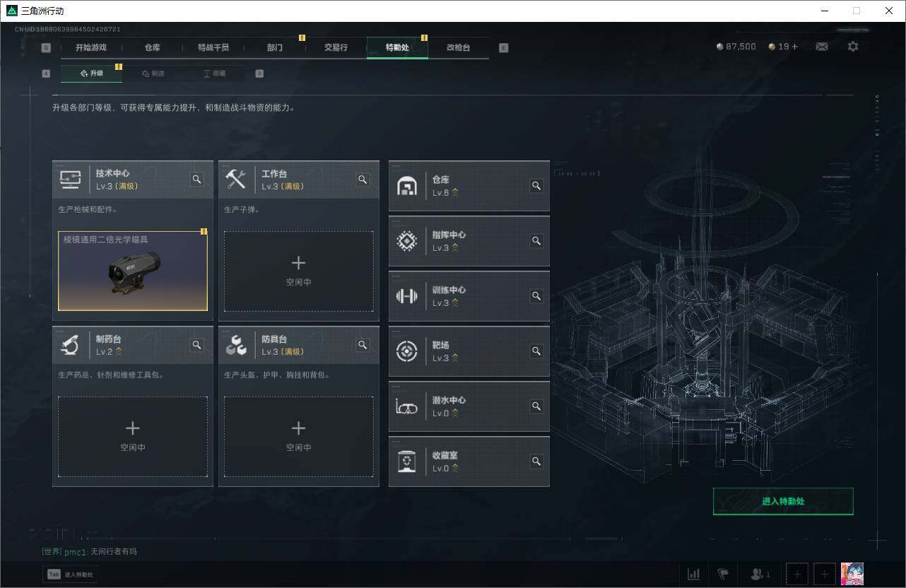The width and height of the screenshot is (906, 588).
Task: Inspect 指挥中心 using its magnifier icon
Action: point(536,241)
